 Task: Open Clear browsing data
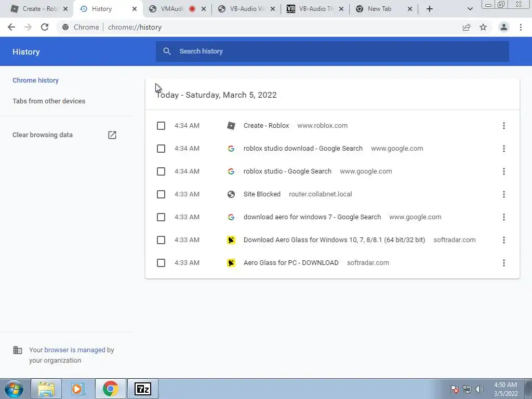pyautogui.click(x=43, y=135)
